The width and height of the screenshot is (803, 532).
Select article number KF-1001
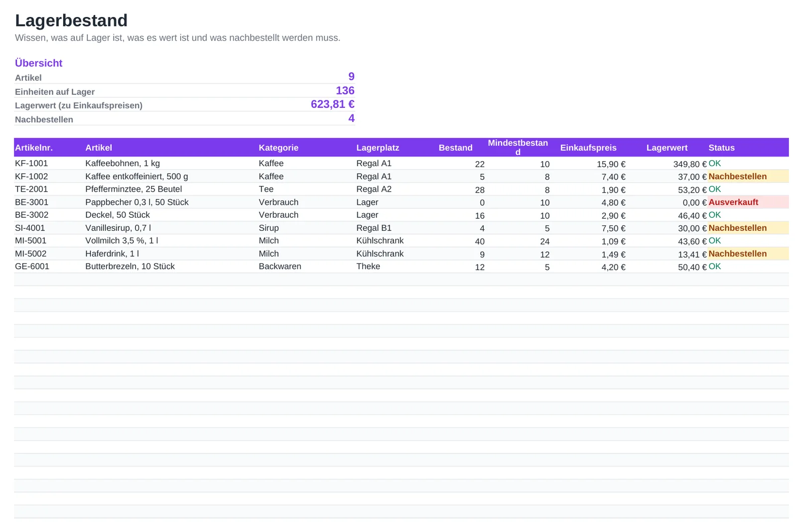pyautogui.click(x=32, y=164)
